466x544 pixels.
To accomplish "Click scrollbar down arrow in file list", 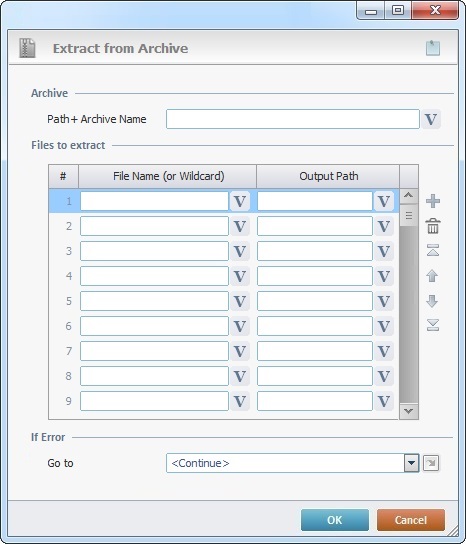I will pyautogui.click(x=408, y=411).
